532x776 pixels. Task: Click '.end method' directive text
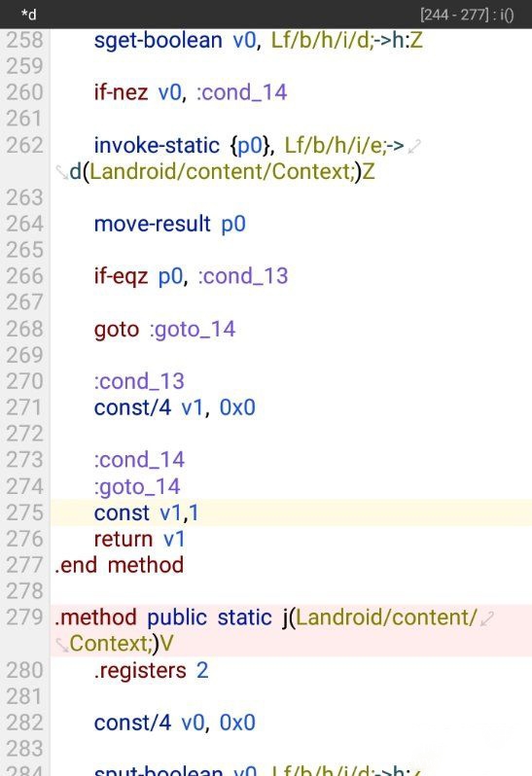(x=120, y=565)
